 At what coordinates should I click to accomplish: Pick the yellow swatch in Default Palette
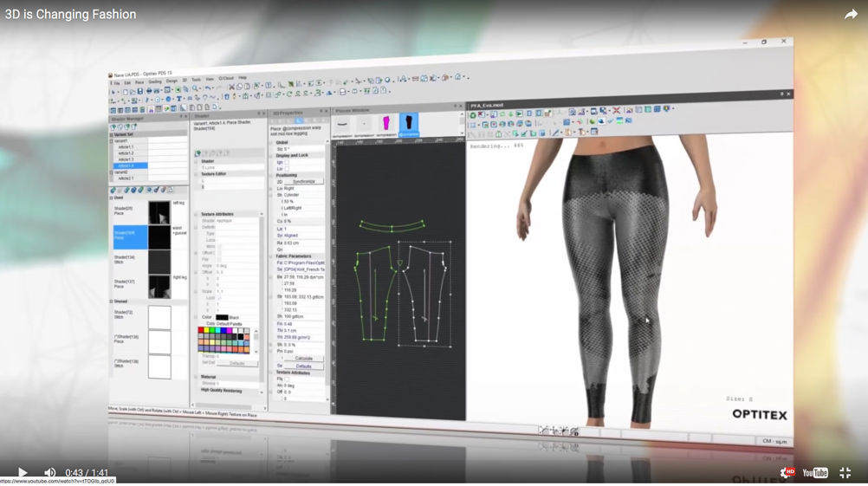208,330
